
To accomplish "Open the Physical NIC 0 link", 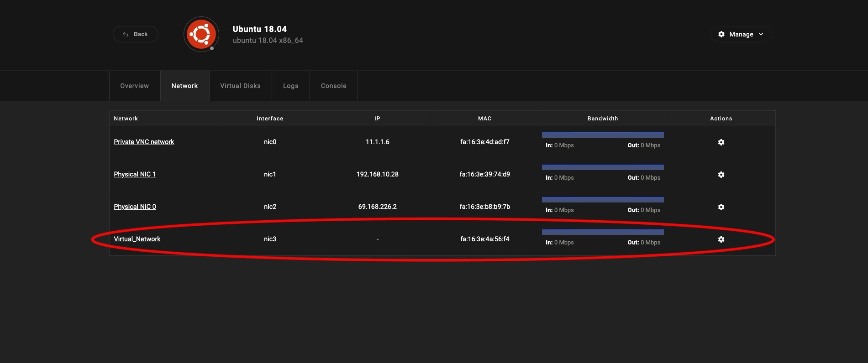I will (135, 207).
